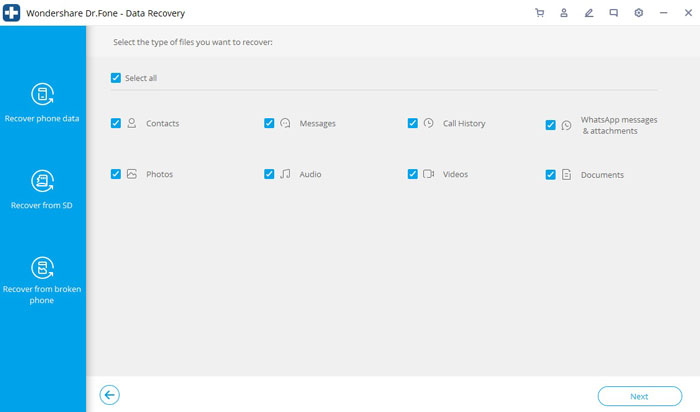Click the Documents label
Viewport: 700px width, 412px height.
tap(602, 175)
